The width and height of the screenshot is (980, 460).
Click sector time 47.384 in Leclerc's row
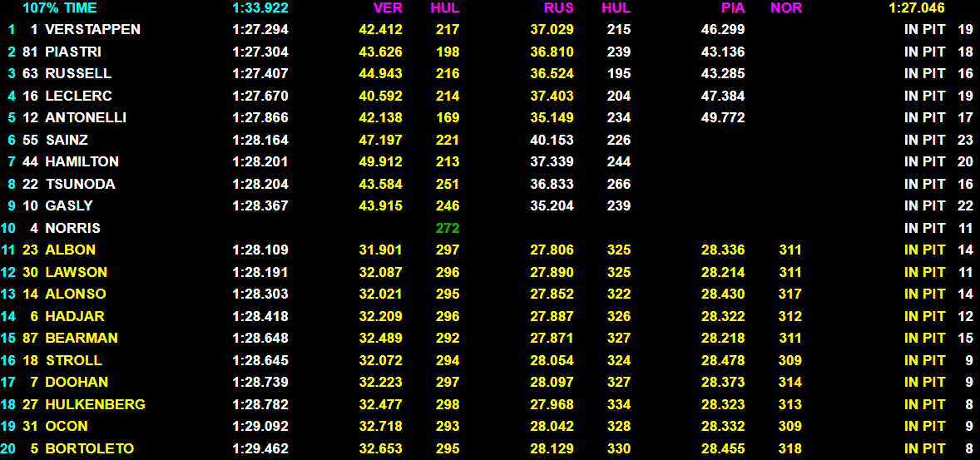pos(723,96)
